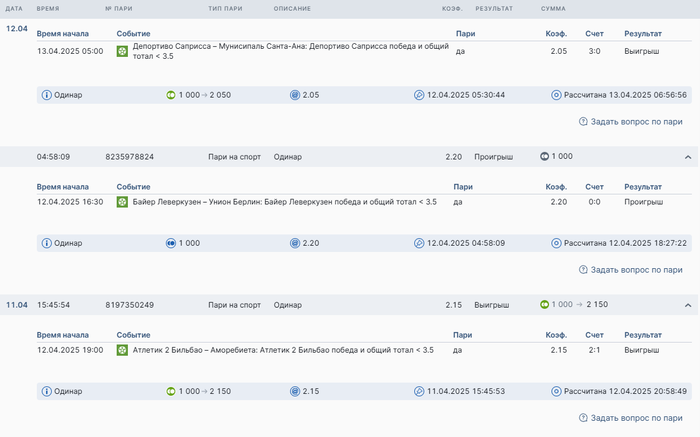Viewport: 700px width, 437px height.
Task: Click clock icon next to 11.04.2025 15:45:53
Action: 419,391
